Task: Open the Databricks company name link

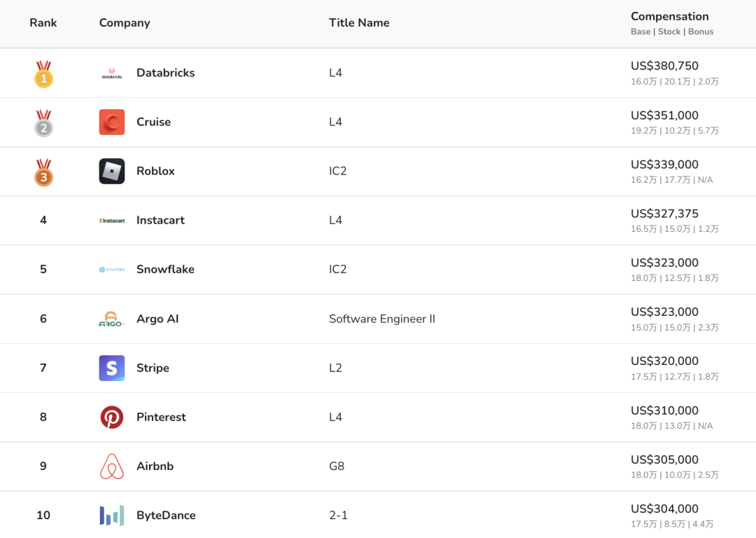Action: point(165,73)
